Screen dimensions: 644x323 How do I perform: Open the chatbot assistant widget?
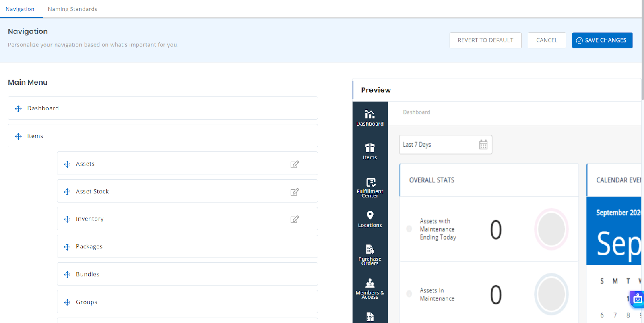637,299
